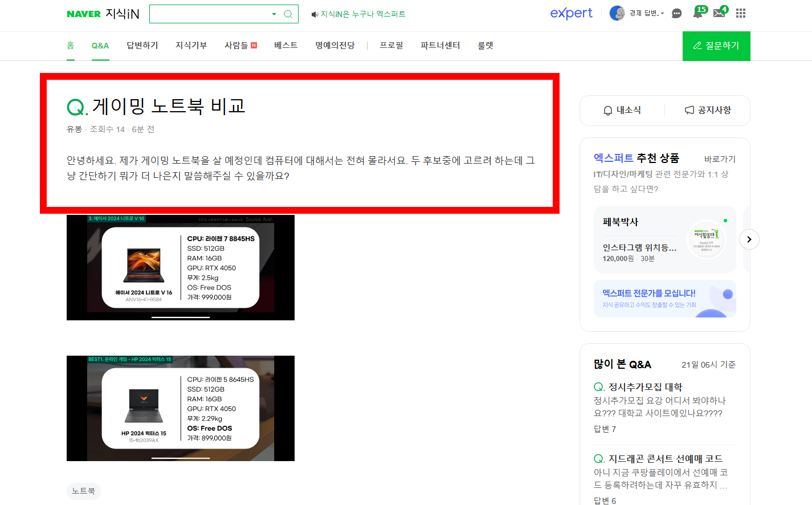812x505 pixels.
Task: Open the mail icon with 4
Action: (720, 13)
